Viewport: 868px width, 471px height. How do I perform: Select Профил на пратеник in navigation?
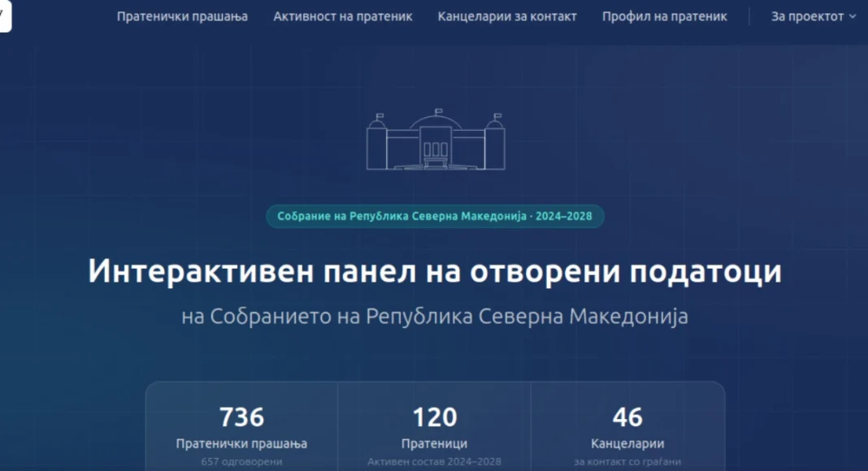pyautogui.click(x=664, y=16)
